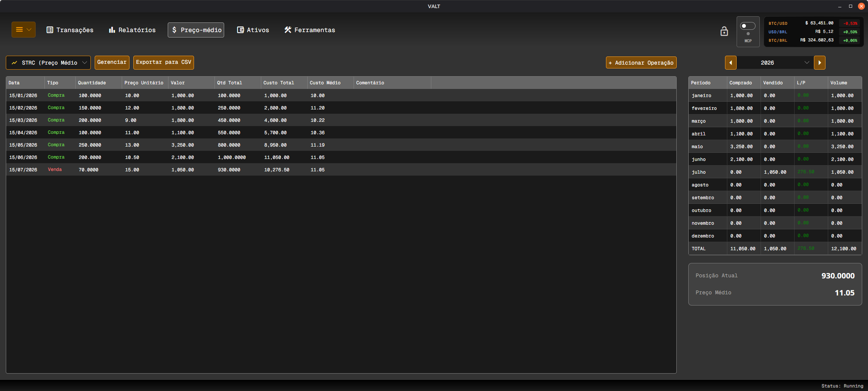This screenshot has height=391, width=868.
Task: Select the julho row in period table
Action: (775, 172)
